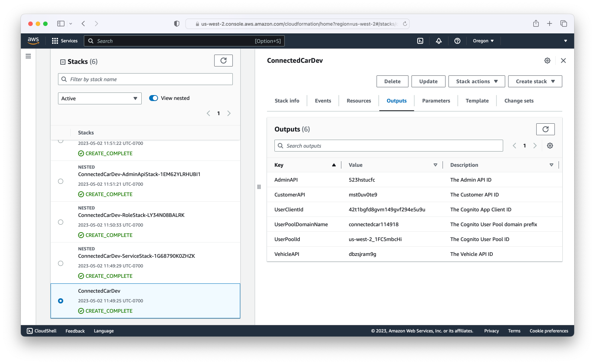
Task: Click the privacy shield icon
Action: [177, 24]
